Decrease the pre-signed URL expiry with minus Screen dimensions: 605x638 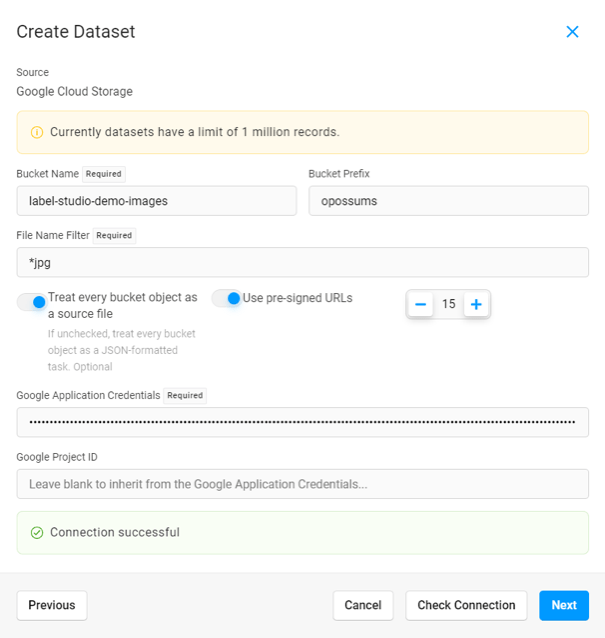point(420,304)
